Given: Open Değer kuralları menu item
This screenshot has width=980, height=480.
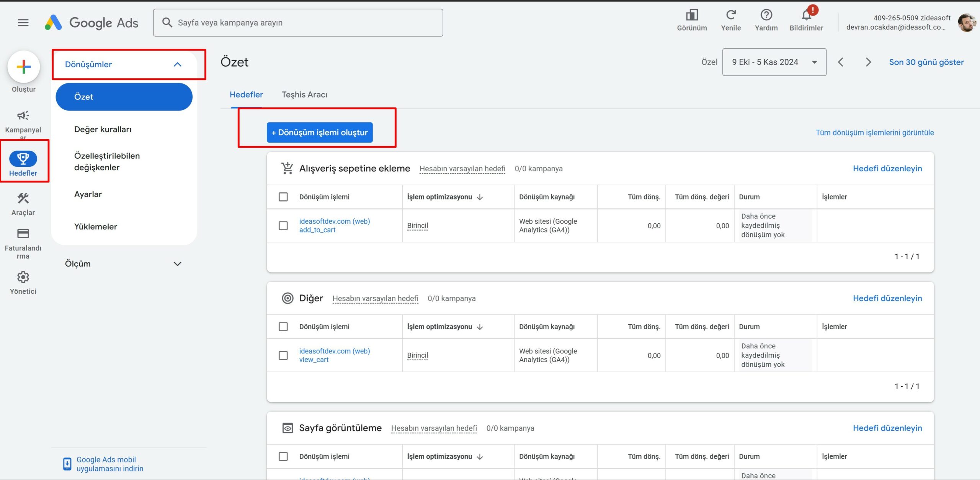Looking at the screenshot, I should (103, 129).
